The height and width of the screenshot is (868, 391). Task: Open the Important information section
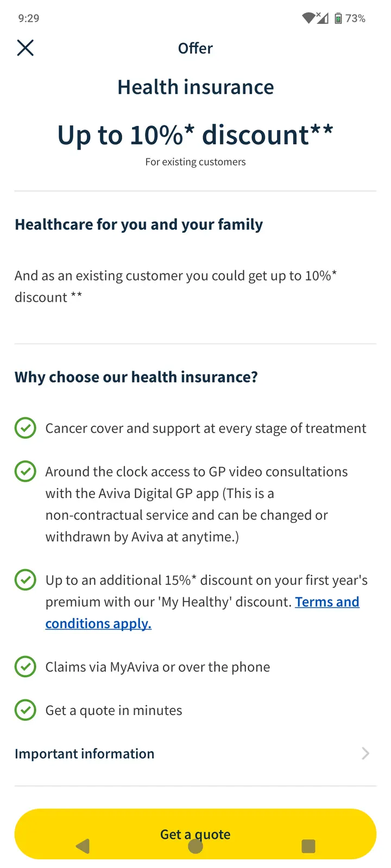(85, 754)
